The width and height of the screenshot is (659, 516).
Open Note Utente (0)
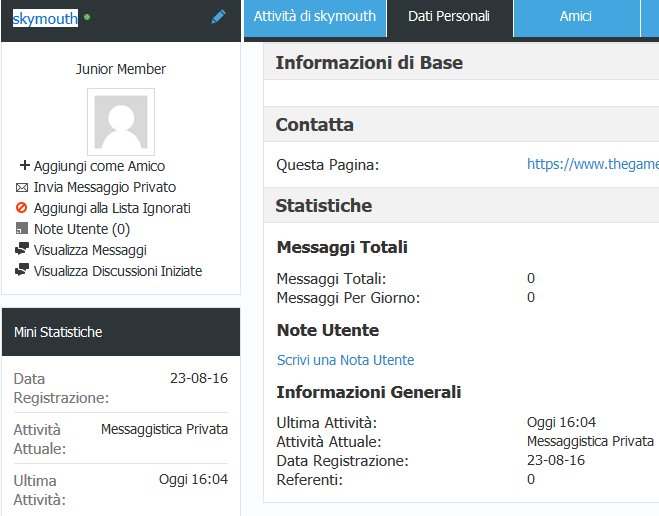[82, 229]
